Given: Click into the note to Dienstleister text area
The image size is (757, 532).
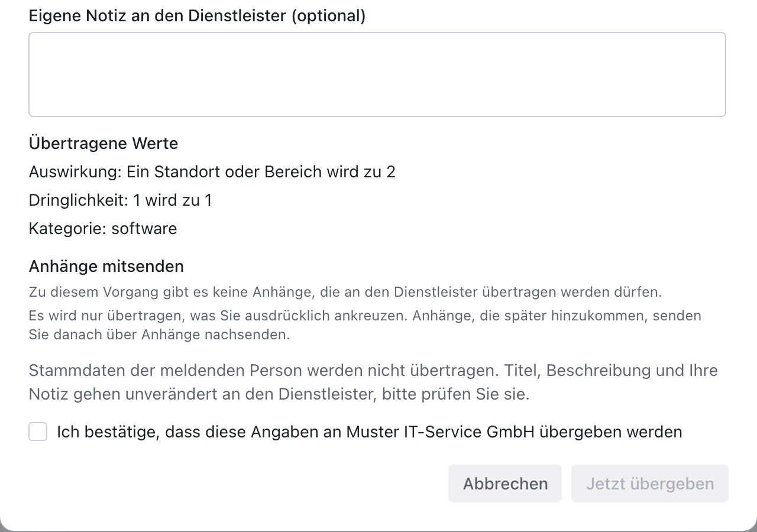Looking at the screenshot, I should point(377,74).
